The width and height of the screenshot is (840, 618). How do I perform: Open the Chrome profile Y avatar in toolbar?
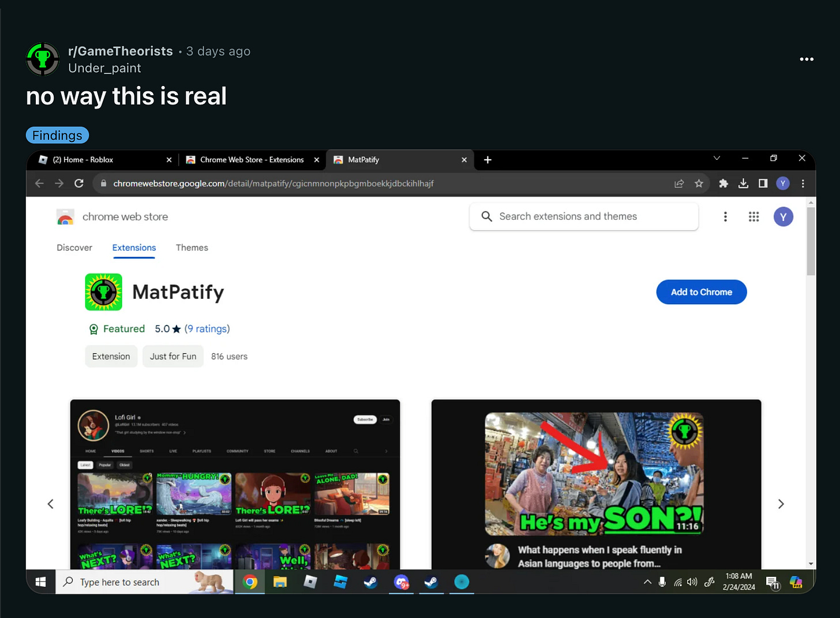pos(783,183)
